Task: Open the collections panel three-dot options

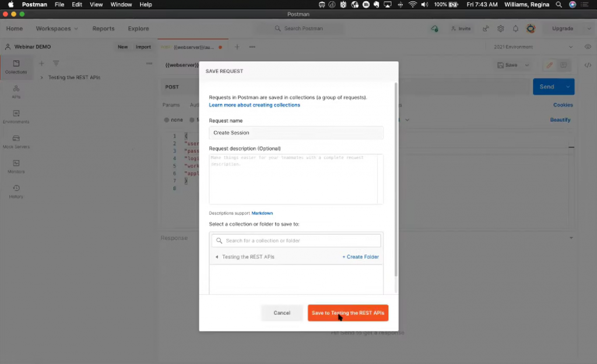Action: pyautogui.click(x=149, y=63)
